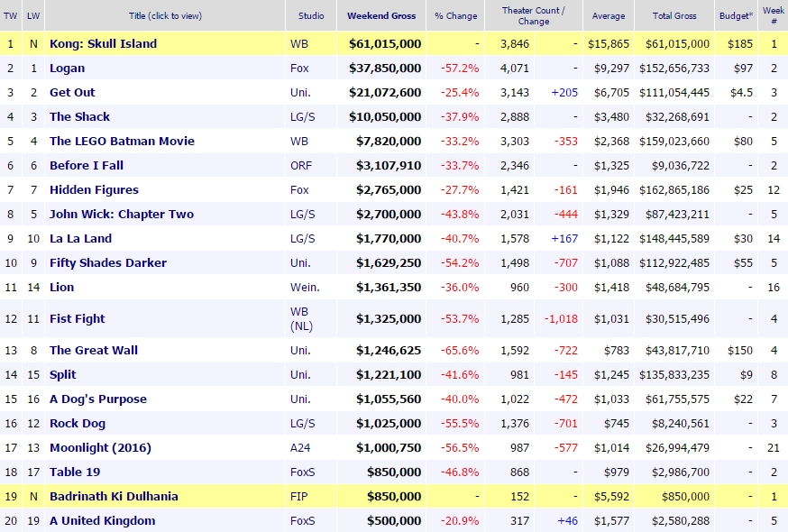
Task: Sort by the LW column header
Action: [33, 15]
